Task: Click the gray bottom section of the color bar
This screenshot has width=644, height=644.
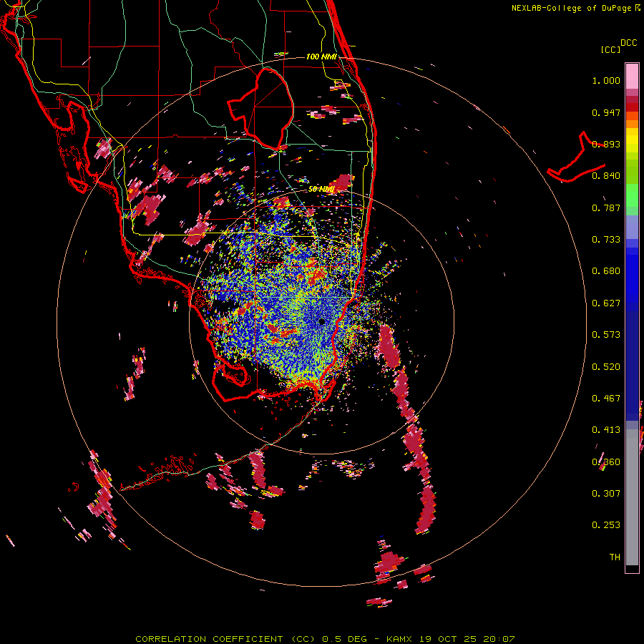Action: [632, 497]
